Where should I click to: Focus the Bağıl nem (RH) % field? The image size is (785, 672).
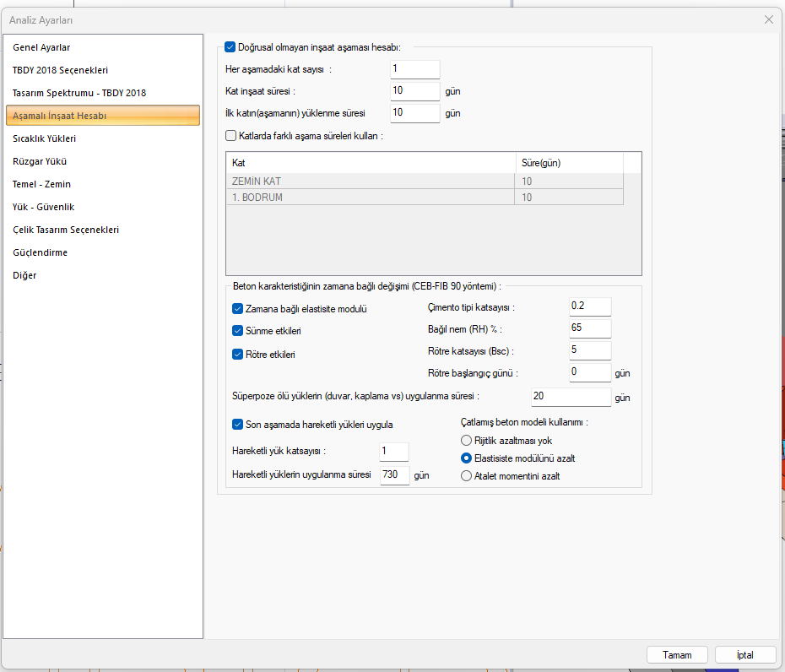[590, 328]
